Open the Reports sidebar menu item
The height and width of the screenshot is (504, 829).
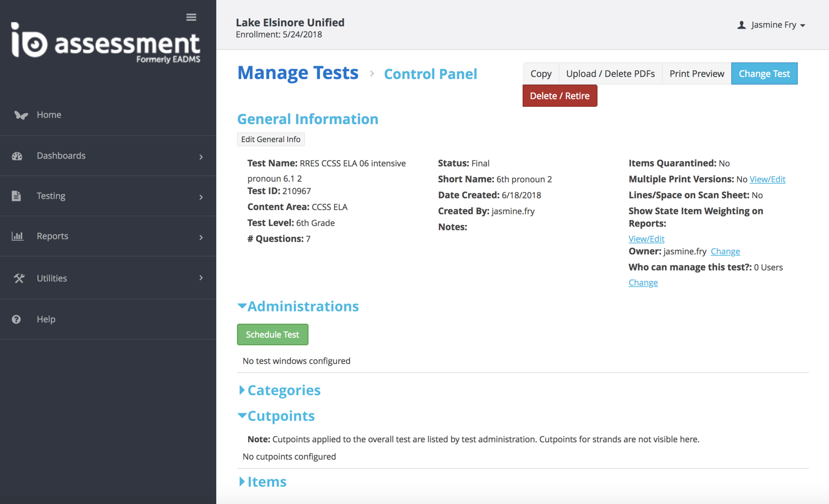pos(53,236)
